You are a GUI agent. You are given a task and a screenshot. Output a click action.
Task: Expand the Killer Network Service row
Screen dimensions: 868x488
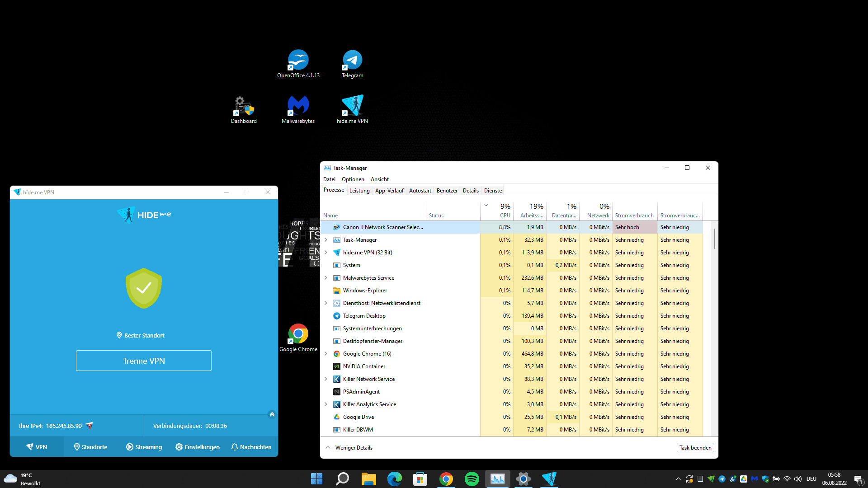click(326, 379)
